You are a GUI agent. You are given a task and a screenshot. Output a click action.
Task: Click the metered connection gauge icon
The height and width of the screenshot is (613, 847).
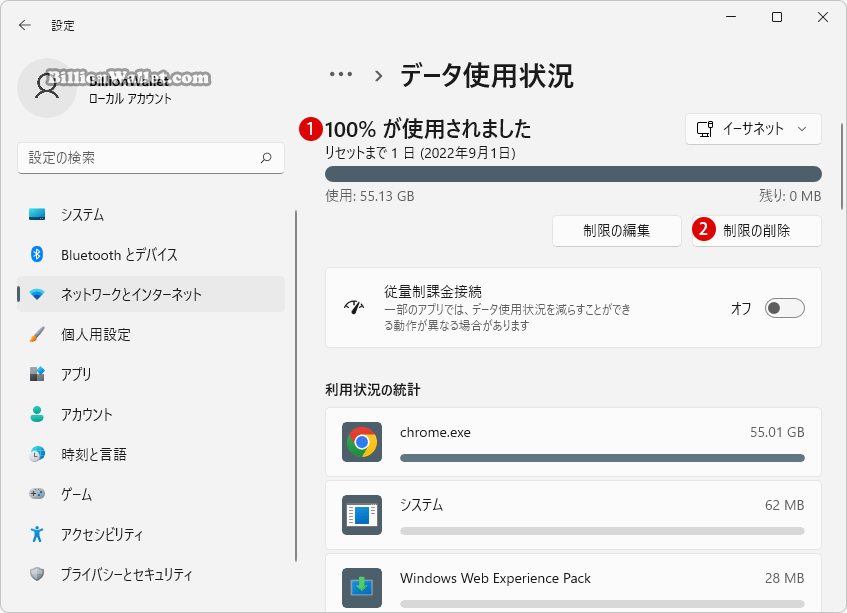click(354, 307)
